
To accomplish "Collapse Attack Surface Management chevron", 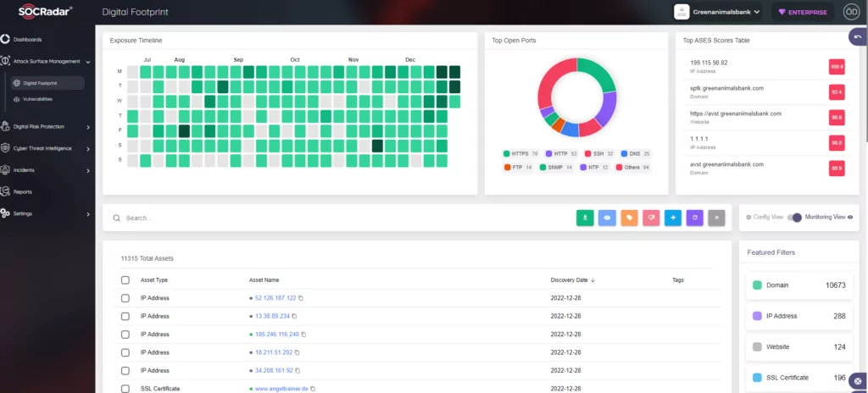I will point(88,62).
